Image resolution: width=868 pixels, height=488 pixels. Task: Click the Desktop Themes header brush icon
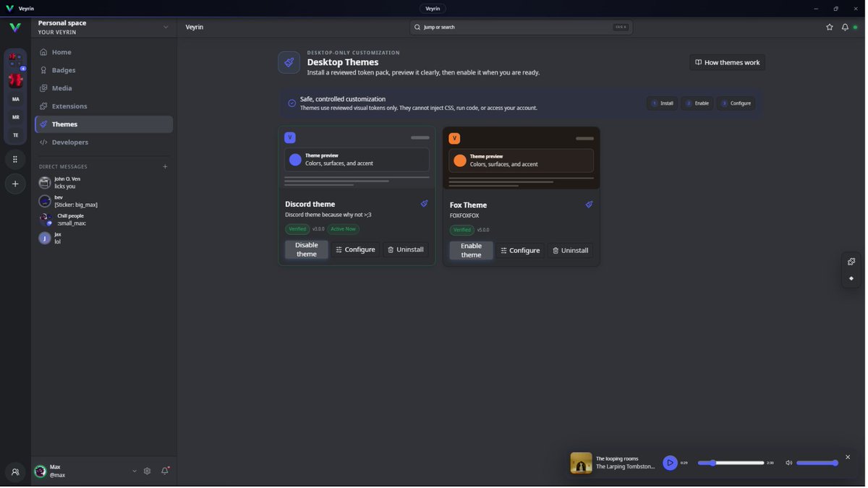[x=289, y=62]
